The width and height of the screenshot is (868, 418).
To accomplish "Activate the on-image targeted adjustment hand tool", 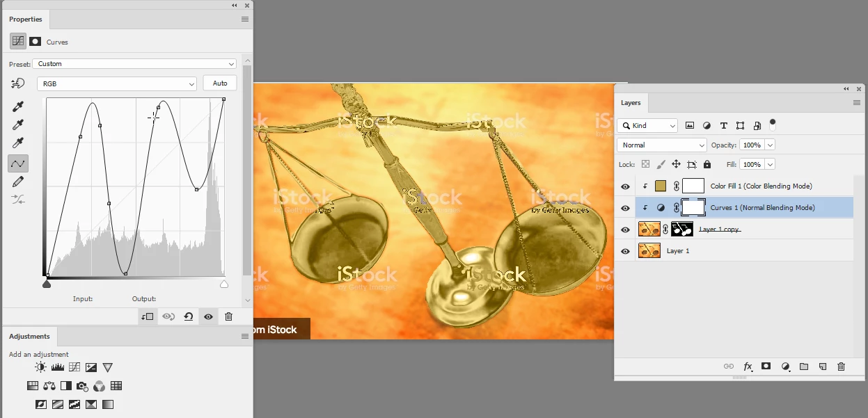I will pyautogui.click(x=18, y=83).
